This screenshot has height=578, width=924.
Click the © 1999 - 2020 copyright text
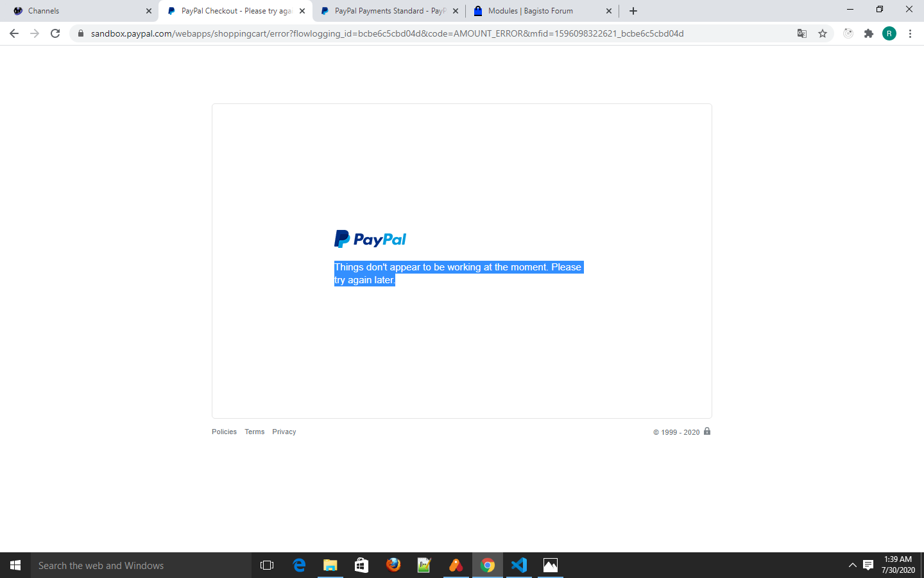click(676, 432)
